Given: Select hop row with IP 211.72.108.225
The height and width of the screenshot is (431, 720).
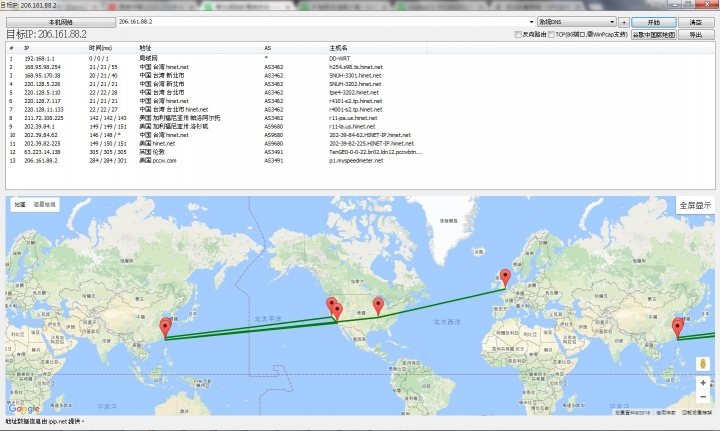Looking at the screenshot, I should click(216, 118).
